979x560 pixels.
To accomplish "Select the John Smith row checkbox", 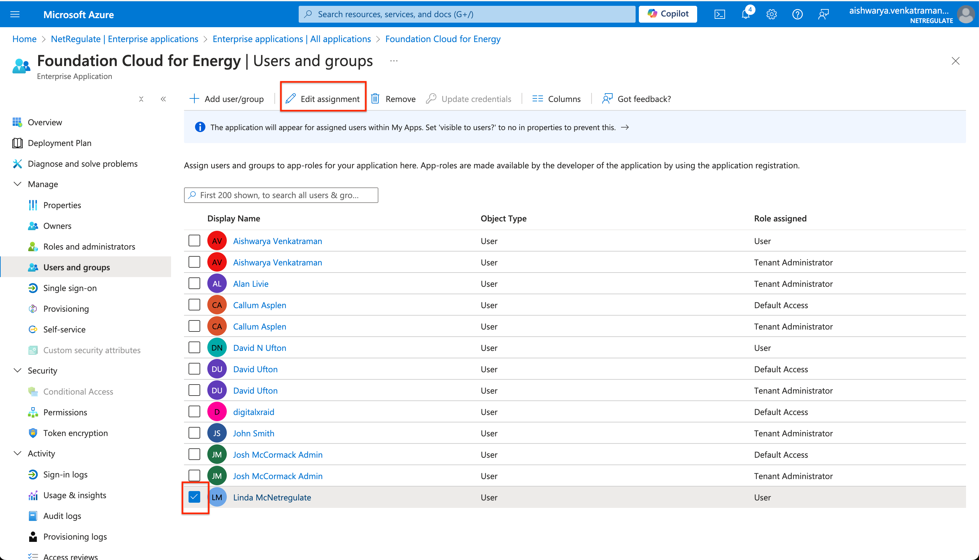I will tap(194, 433).
